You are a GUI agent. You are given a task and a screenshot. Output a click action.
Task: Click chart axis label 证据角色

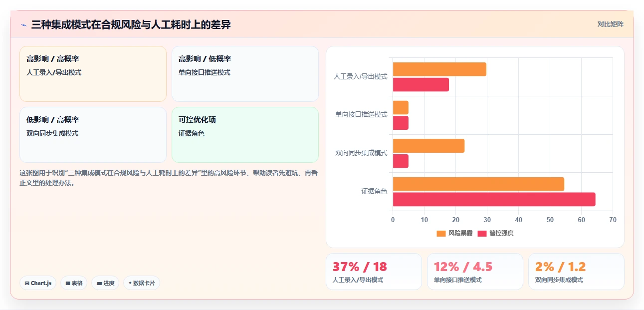374,192
